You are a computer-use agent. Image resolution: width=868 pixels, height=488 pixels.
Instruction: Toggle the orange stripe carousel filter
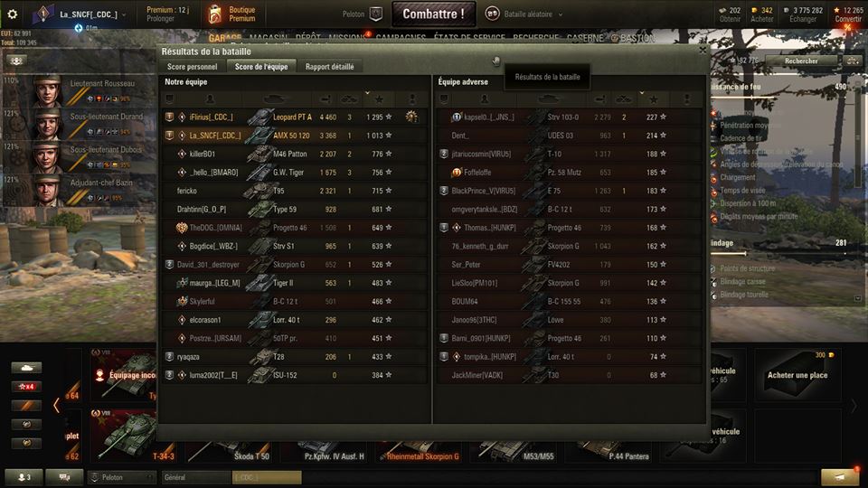26,406
